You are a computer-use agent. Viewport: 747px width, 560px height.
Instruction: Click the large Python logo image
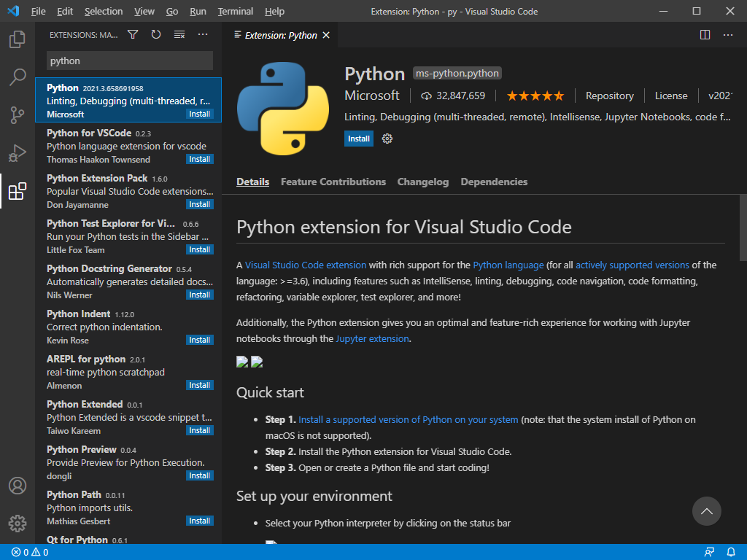tap(283, 109)
